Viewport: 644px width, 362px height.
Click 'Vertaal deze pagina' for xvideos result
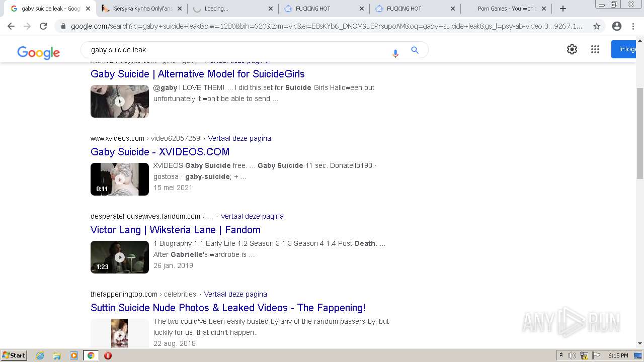(x=239, y=138)
